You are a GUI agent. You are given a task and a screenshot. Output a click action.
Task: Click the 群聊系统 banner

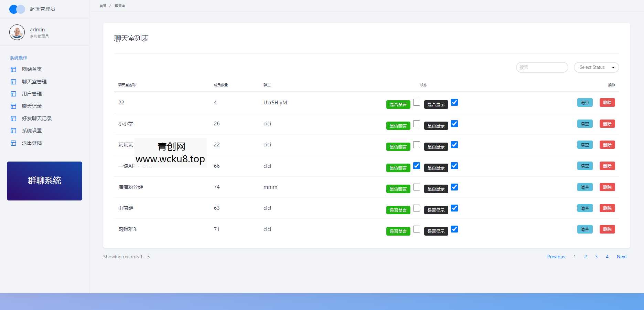pyautogui.click(x=44, y=181)
